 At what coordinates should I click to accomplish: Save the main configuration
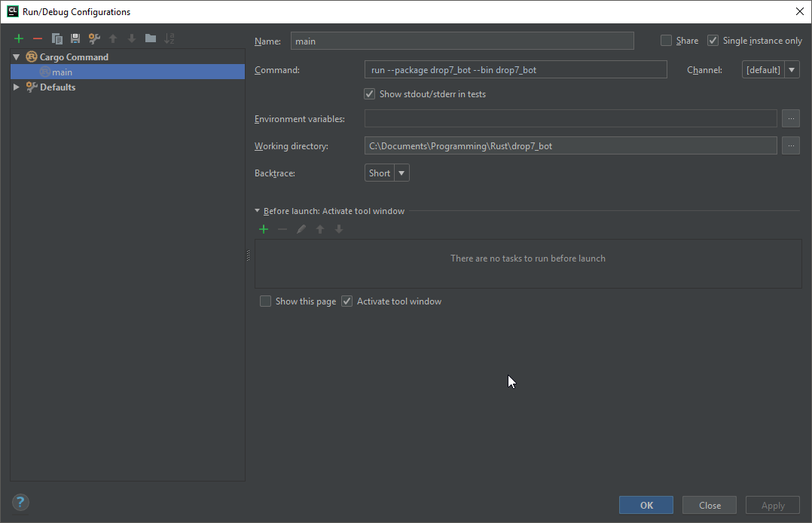75,38
